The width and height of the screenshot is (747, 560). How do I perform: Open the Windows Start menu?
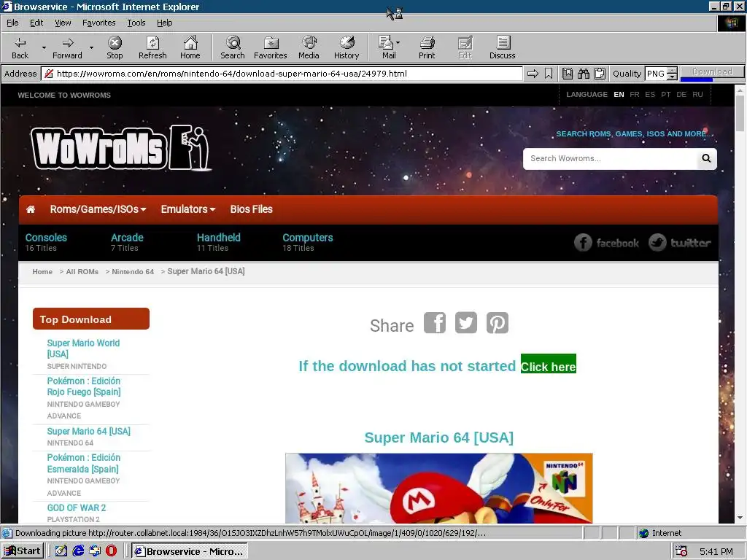(x=23, y=551)
